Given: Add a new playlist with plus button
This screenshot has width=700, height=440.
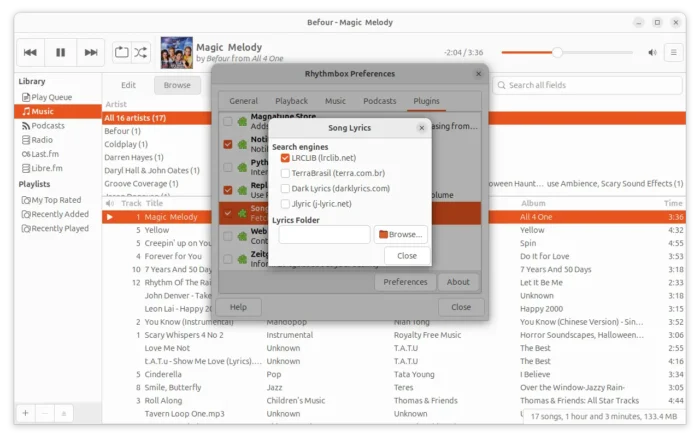Looking at the screenshot, I should pos(25,413).
